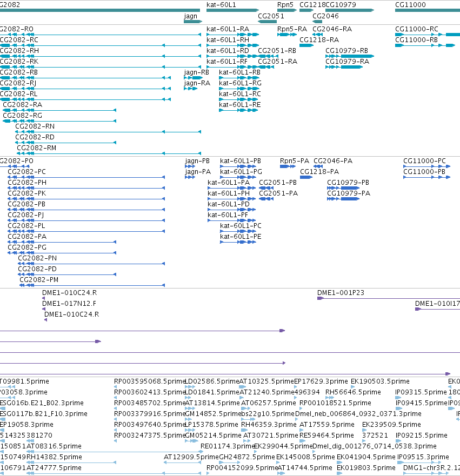Select EST EK190503.5prime
Screen dimensions: 460x476
380,381
